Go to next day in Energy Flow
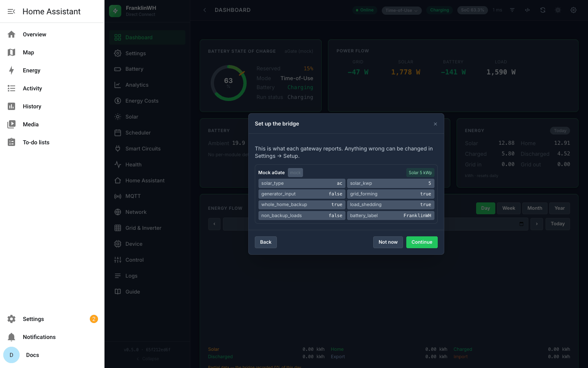This screenshot has height=368, width=588. click(x=537, y=224)
